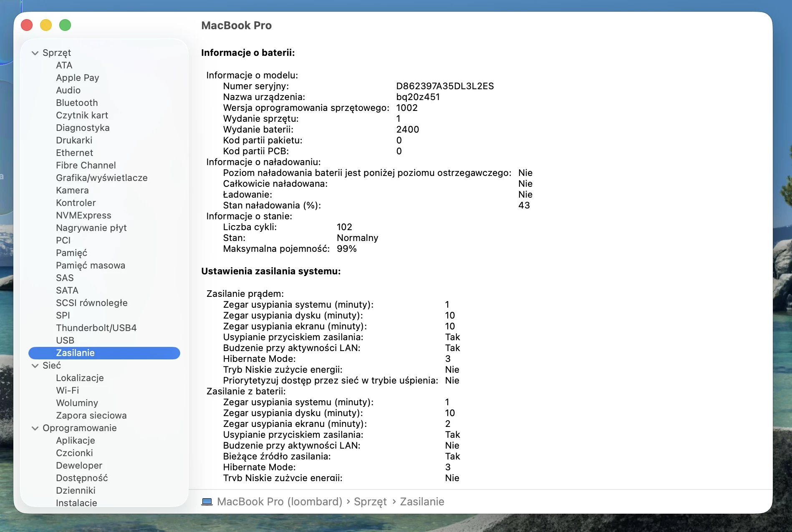Collapse the Sieć section
Screen dimensions: 792x532
point(35,365)
